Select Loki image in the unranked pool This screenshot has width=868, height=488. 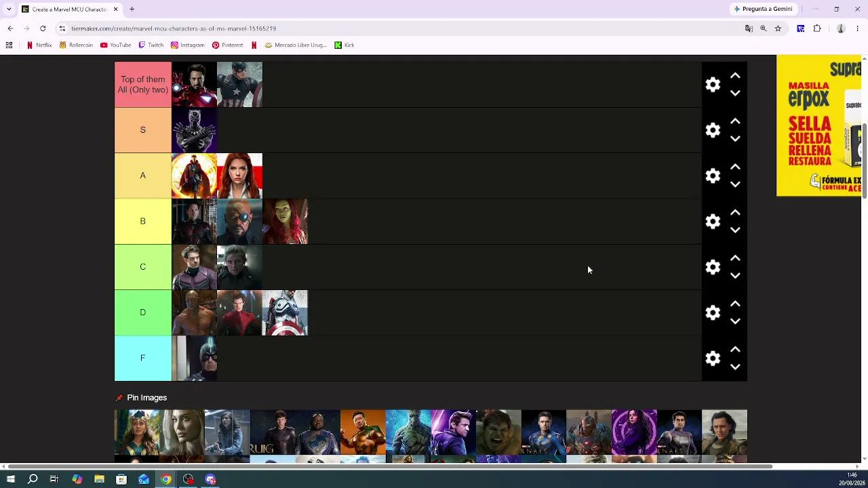pyautogui.click(x=724, y=432)
